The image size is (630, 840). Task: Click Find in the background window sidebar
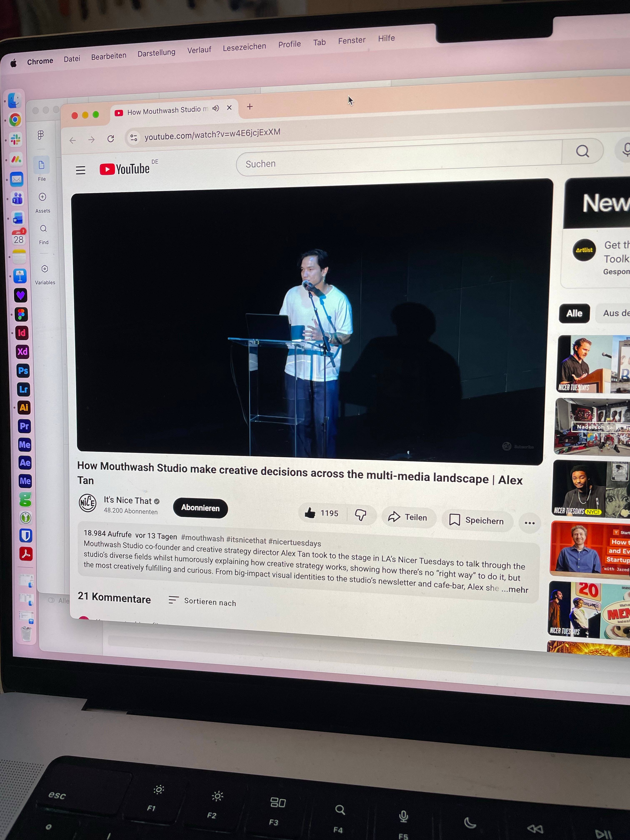(43, 234)
